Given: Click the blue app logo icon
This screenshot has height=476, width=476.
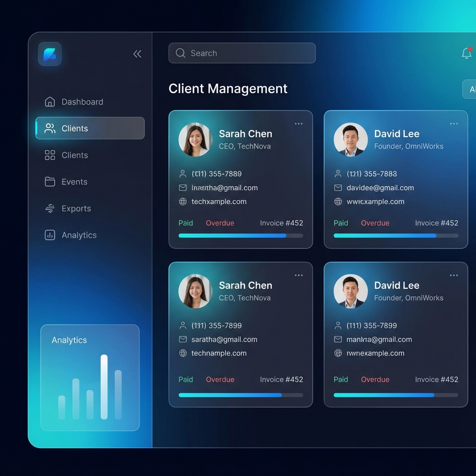Looking at the screenshot, I should point(50,54).
